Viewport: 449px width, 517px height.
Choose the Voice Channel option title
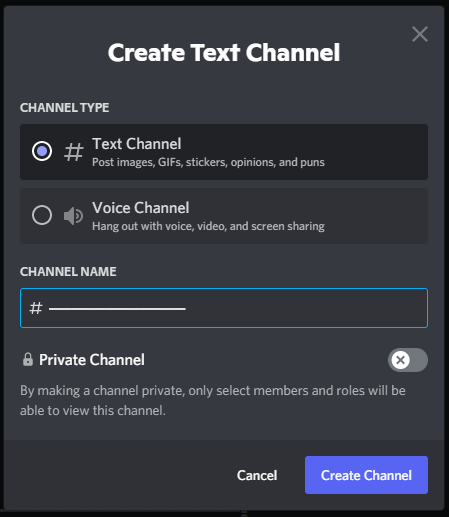[x=141, y=208]
